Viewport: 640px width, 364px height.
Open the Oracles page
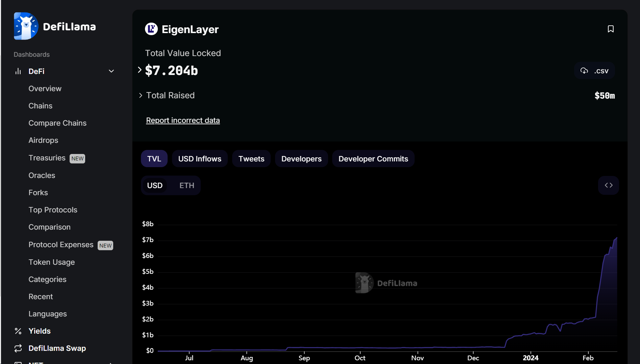point(42,176)
